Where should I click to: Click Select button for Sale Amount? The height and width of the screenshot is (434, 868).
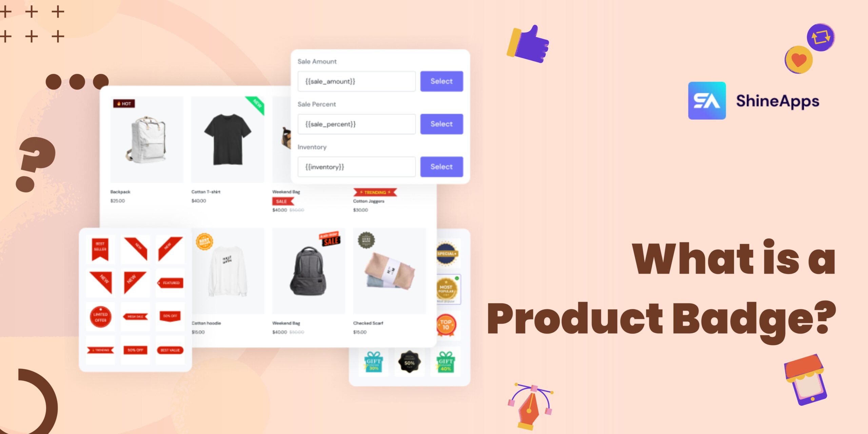tap(441, 81)
